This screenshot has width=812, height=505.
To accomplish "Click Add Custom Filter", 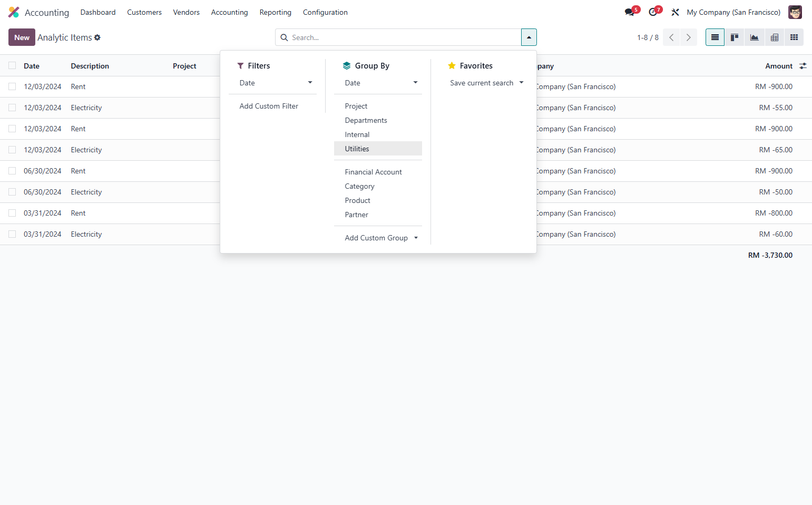I will (x=273, y=106).
